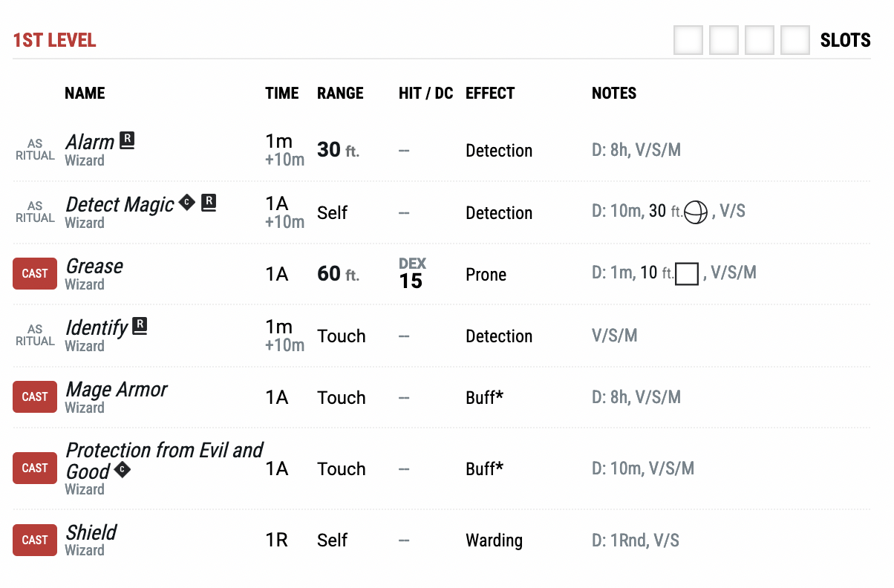894x588 pixels.
Task: Check the fourth 1st level spell slot
Action: (x=795, y=40)
